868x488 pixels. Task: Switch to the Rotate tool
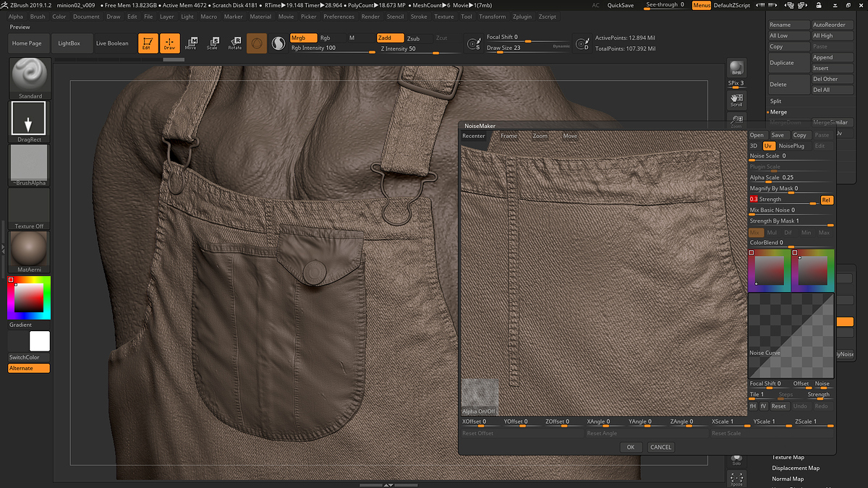point(235,43)
